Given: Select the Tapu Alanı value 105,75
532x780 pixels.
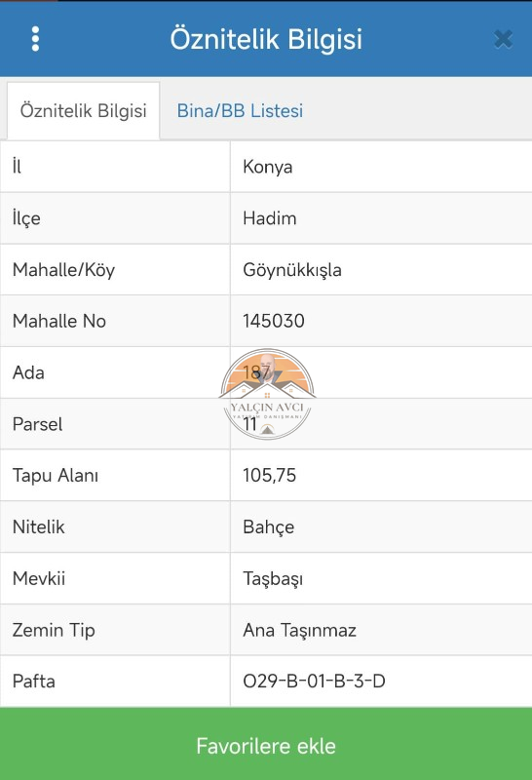Looking at the screenshot, I should point(269,476).
